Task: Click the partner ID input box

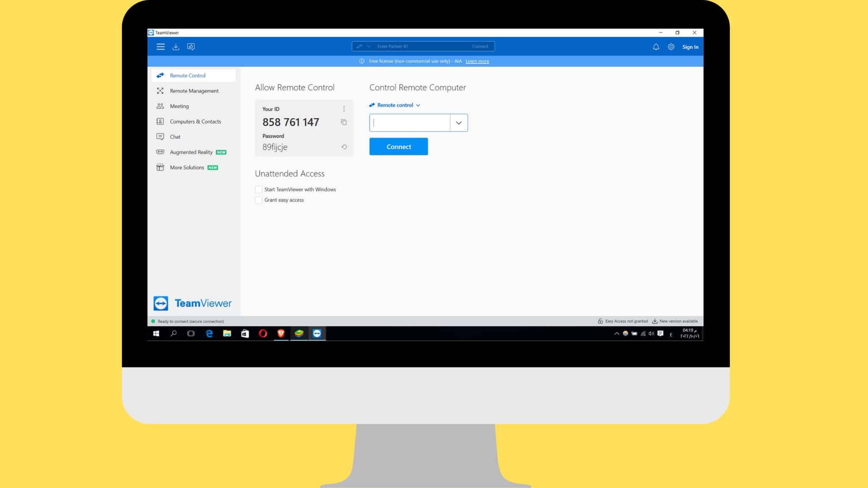Action: tap(410, 123)
